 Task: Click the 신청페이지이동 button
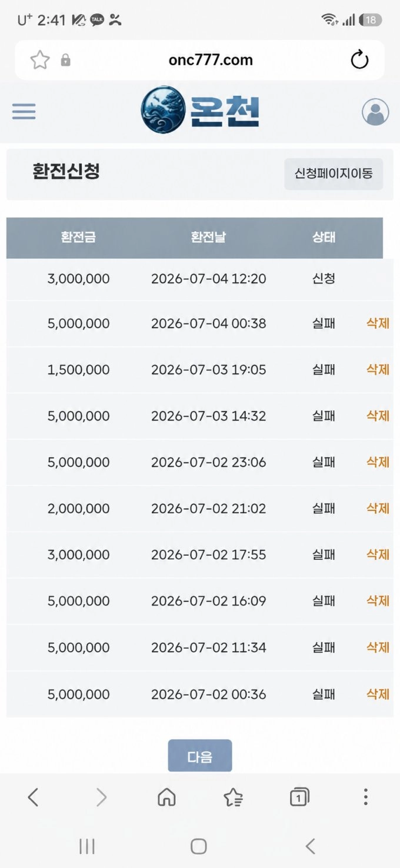pyautogui.click(x=334, y=173)
